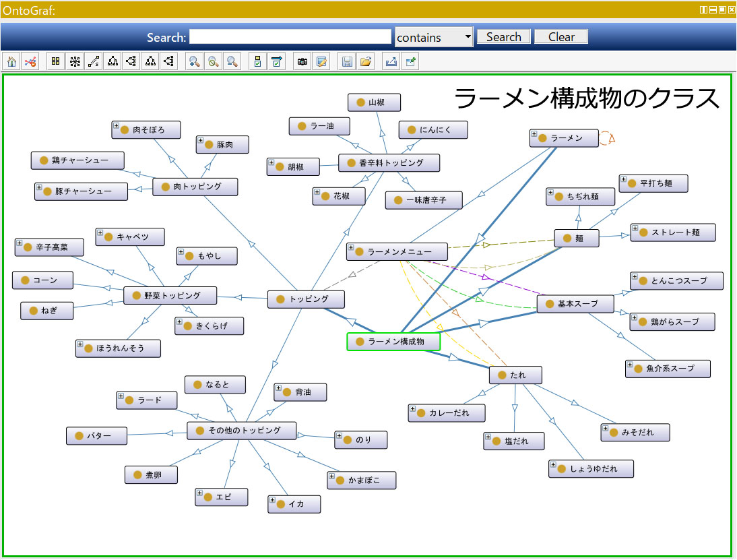This screenshot has height=560, width=737.
Task: Apply the grid layout icon
Action: click(56, 61)
